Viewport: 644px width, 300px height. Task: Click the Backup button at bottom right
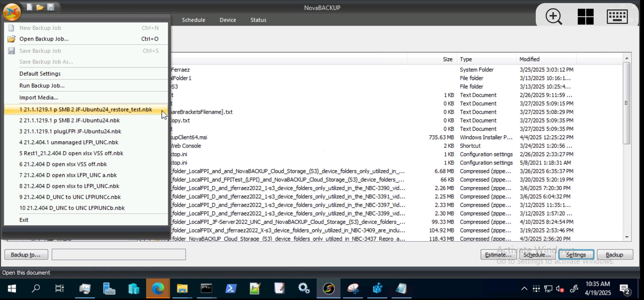[615, 254]
